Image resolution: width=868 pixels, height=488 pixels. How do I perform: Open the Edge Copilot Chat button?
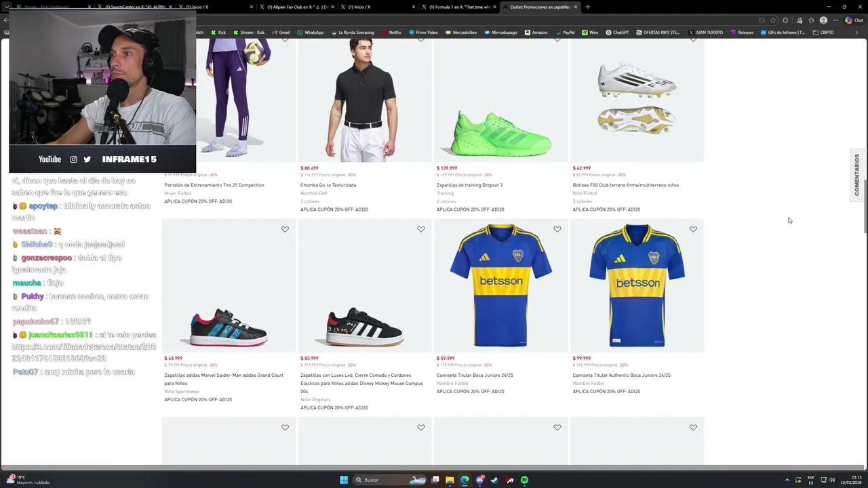click(854, 20)
